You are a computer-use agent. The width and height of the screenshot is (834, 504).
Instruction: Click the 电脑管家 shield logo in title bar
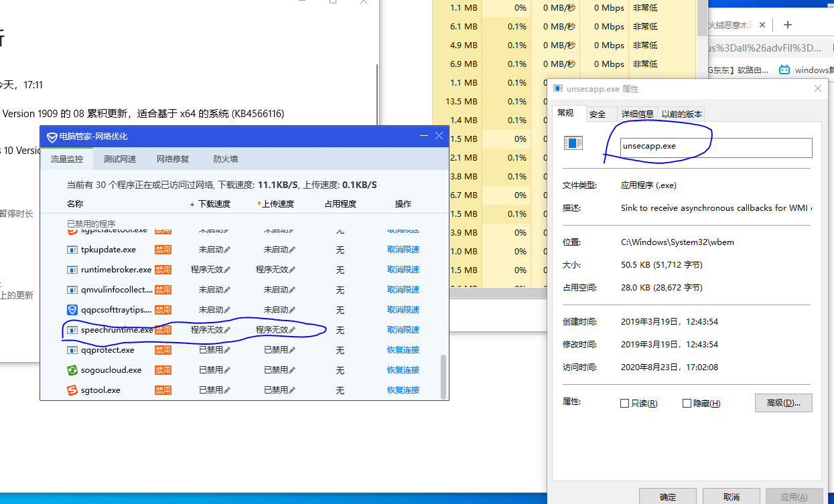(x=52, y=137)
